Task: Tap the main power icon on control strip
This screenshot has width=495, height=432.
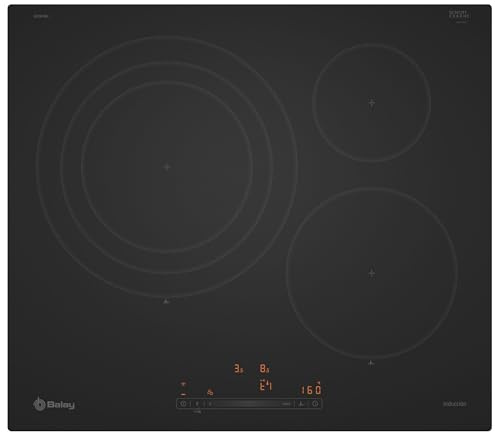Action: [x=183, y=404]
